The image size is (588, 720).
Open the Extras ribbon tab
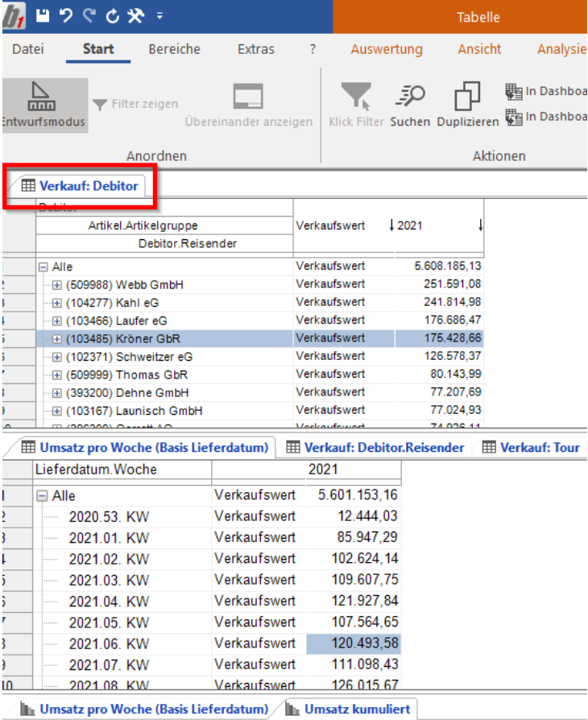[x=256, y=49]
